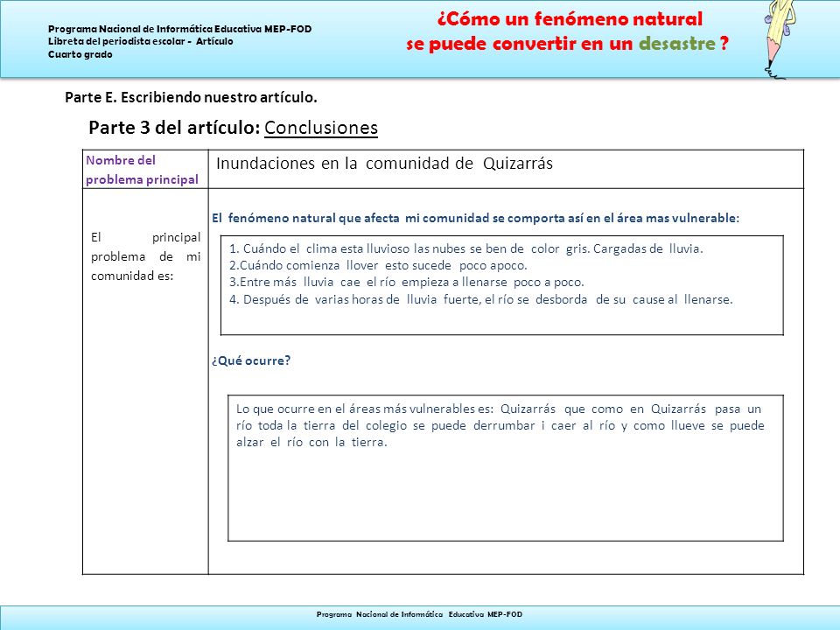Click the paragraph starting 'Lo que ocurre en el áreas'
Viewport: 840px width, 630px height.
pyautogui.click(x=500, y=425)
